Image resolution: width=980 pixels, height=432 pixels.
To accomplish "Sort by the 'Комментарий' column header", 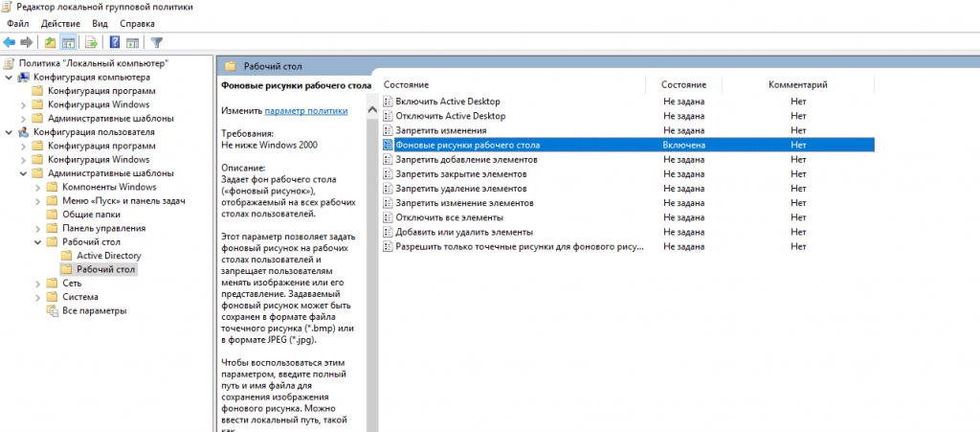I will 798,85.
